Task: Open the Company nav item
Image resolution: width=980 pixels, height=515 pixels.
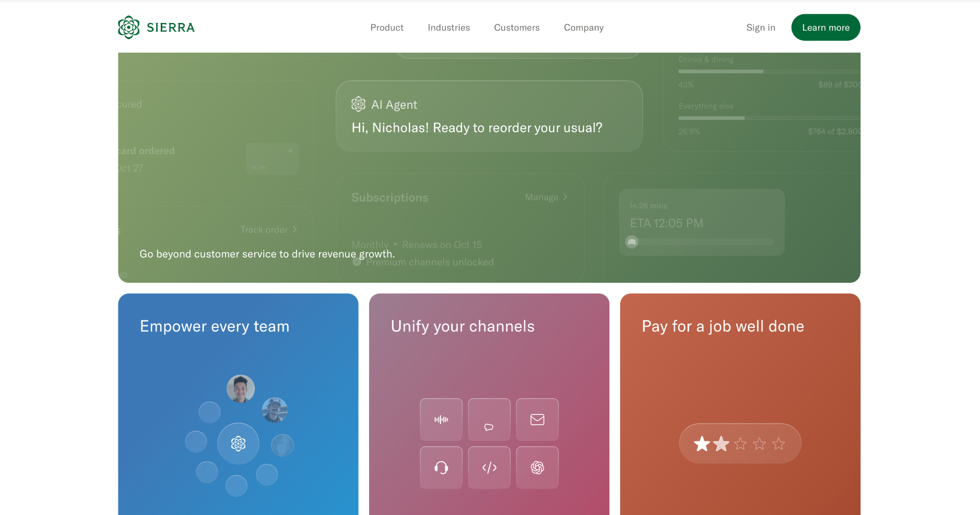Action: pos(584,28)
